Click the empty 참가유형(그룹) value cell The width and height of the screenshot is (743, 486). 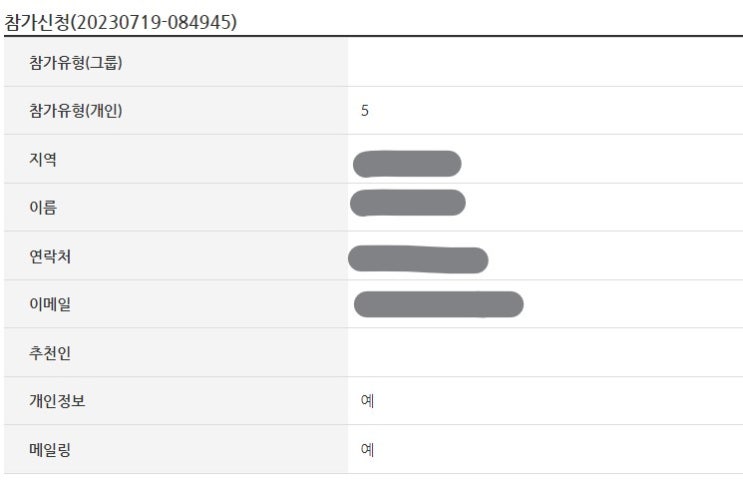[545, 63]
